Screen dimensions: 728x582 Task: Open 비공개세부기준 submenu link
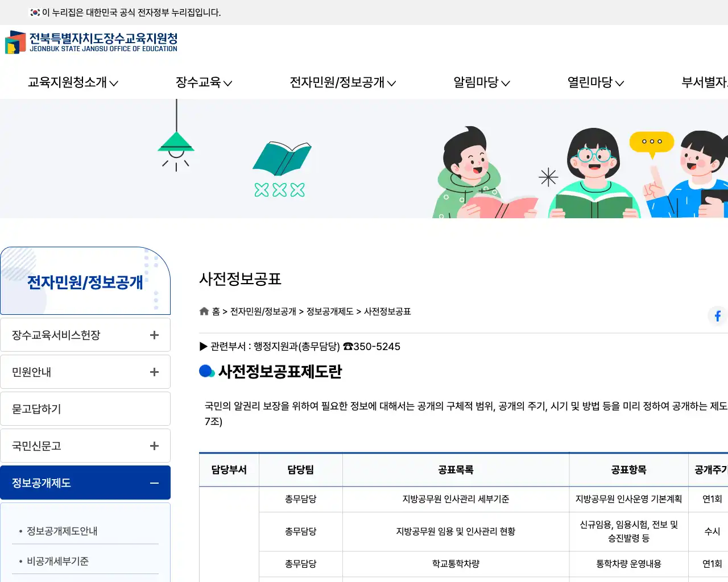click(57, 561)
